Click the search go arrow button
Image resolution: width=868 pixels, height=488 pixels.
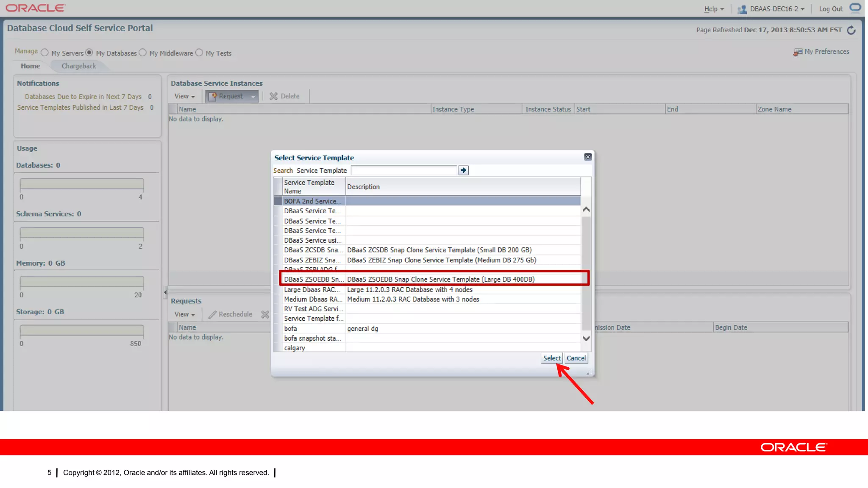463,170
